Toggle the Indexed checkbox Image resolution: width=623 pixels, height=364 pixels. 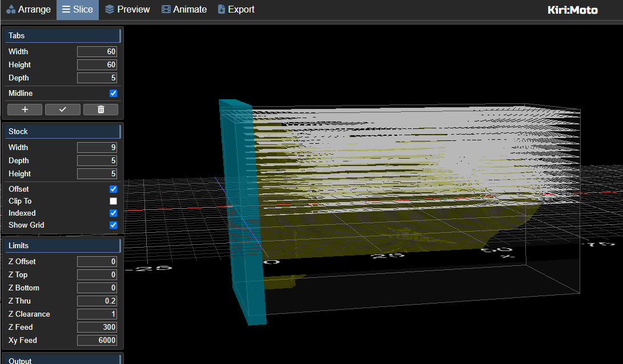coord(113,213)
